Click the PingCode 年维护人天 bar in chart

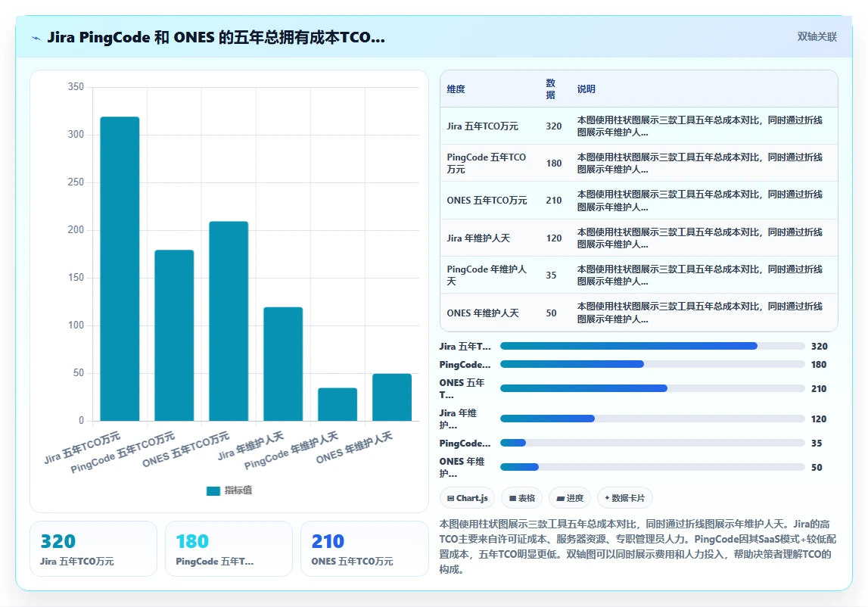point(337,404)
